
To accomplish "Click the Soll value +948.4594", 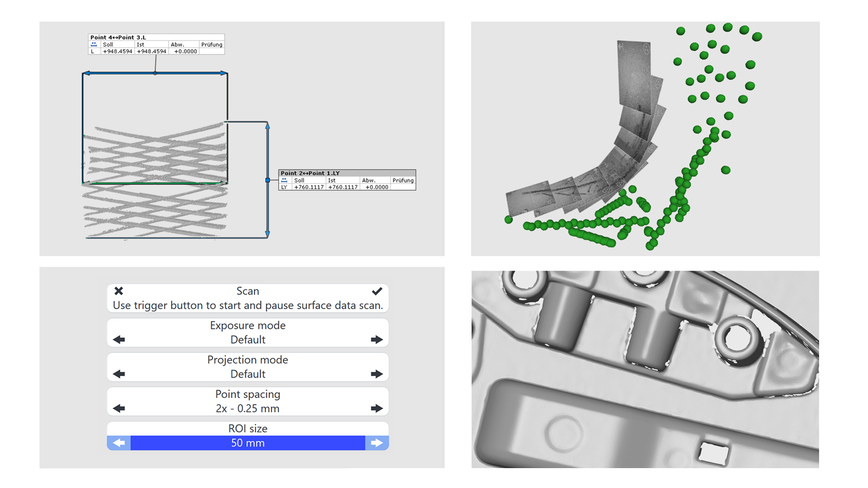I will pos(118,52).
